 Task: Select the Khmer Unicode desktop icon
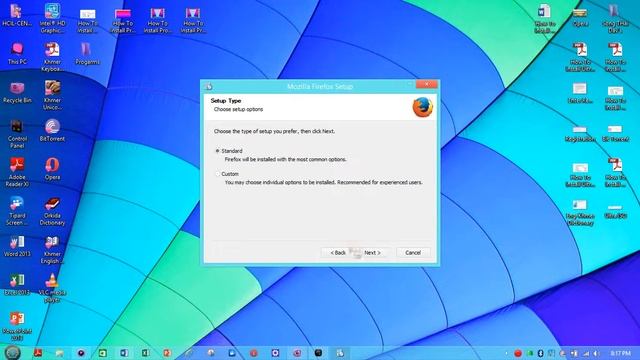pyautogui.click(x=52, y=96)
